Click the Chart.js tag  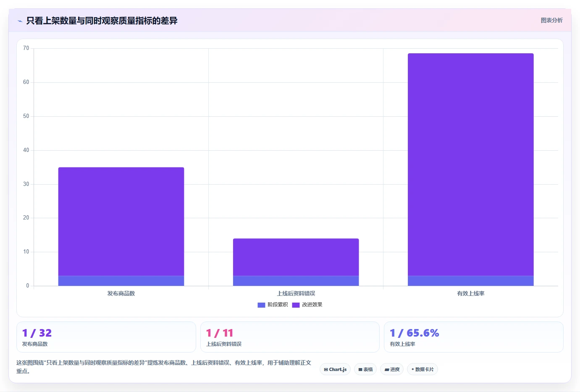(335, 369)
